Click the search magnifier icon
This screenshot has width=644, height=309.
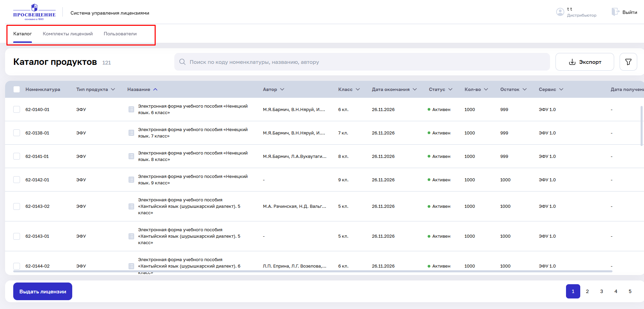coord(182,62)
